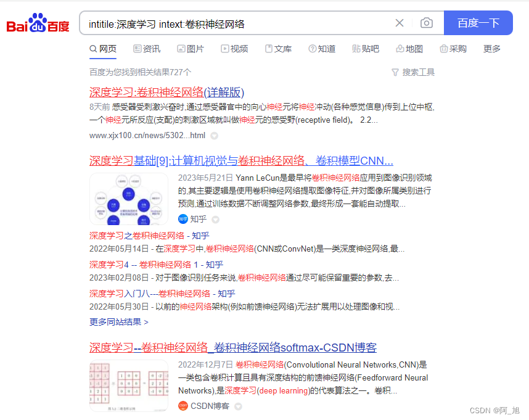This screenshot has height=420, width=529.
Task: Click the Baidu logo
Action: pos(38,23)
